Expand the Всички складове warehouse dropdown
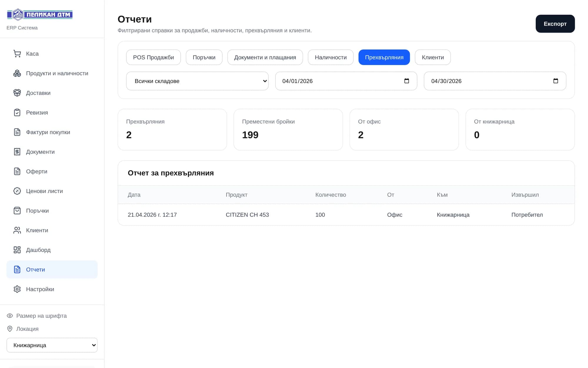 tap(197, 81)
